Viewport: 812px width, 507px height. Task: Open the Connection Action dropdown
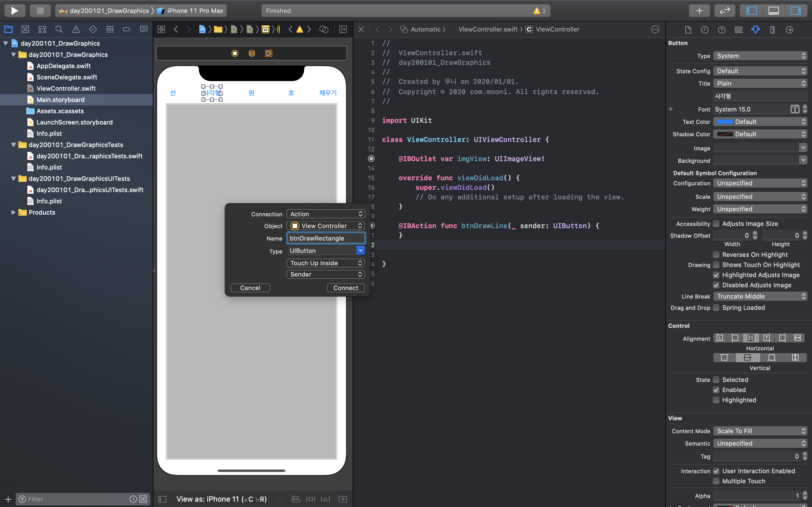(x=325, y=214)
